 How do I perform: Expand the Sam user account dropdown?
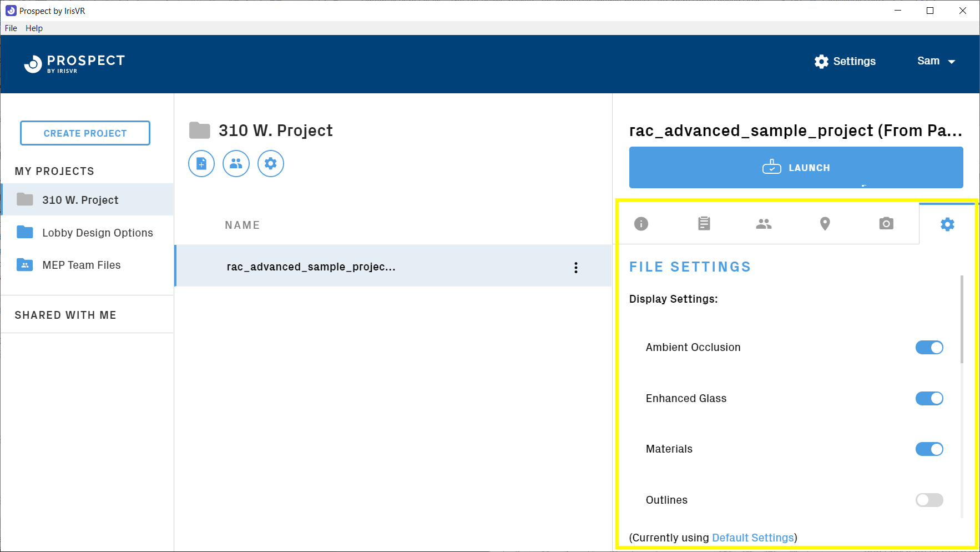[936, 61]
